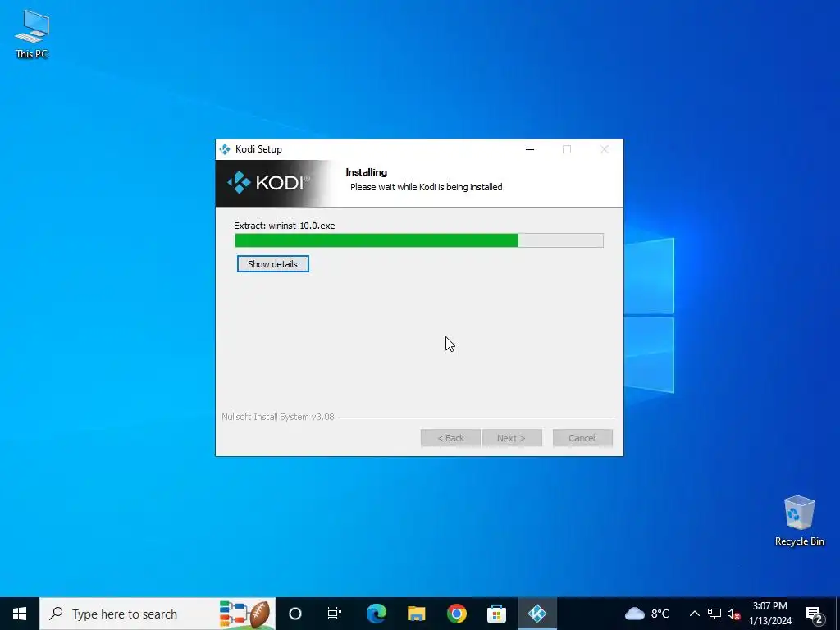Open File Explorer from the taskbar
Screen dimensions: 840x630
coord(416,614)
